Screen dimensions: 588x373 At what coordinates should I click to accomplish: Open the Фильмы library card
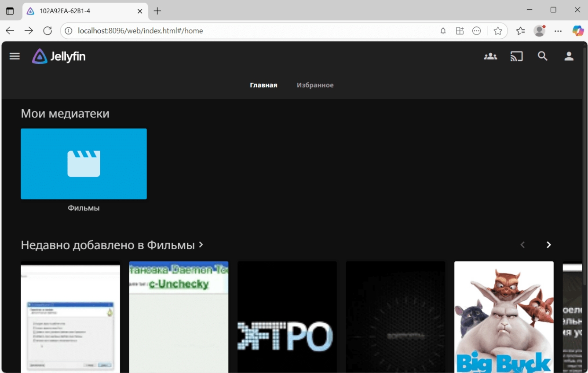(84, 164)
